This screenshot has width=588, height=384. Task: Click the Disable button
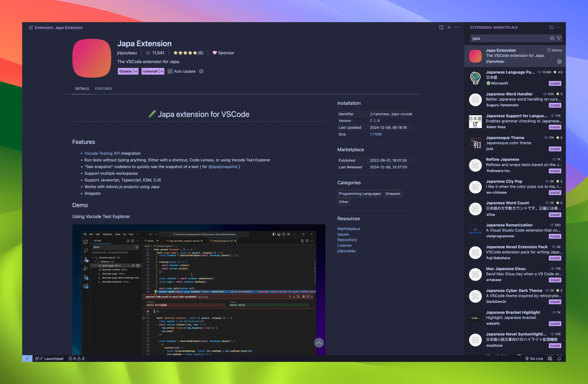click(x=125, y=71)
